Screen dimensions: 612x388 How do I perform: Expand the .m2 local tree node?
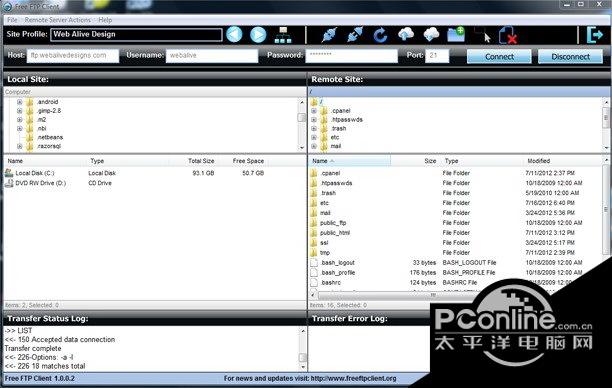tap(20, 120)
